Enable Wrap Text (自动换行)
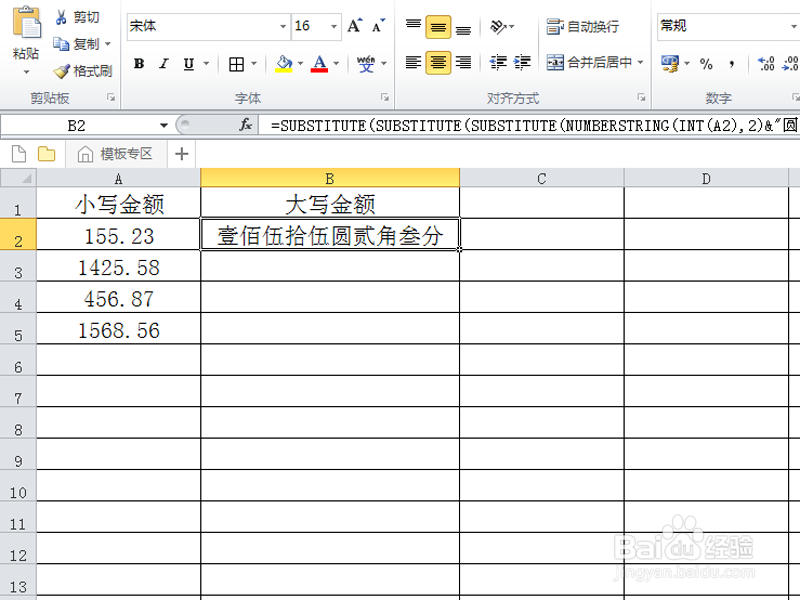Screen dimensions: 800x600 point(582,27)
